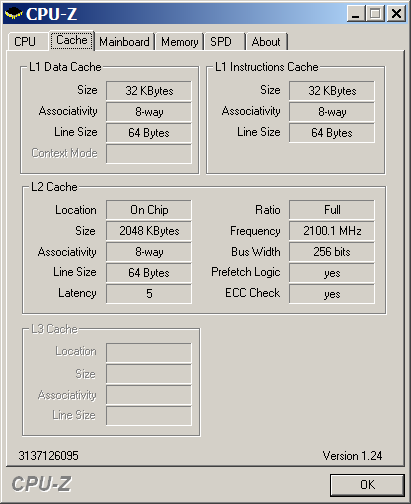This screenshot has height=504, width=411.
Task: Click the empty L3 Size field
Action: (x=149, y=374)
